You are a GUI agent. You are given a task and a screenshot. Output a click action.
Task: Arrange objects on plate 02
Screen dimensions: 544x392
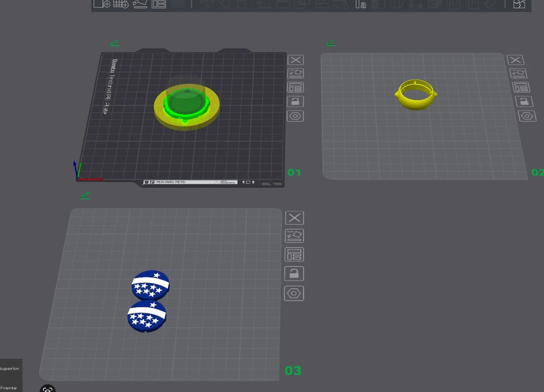point(521,87)
